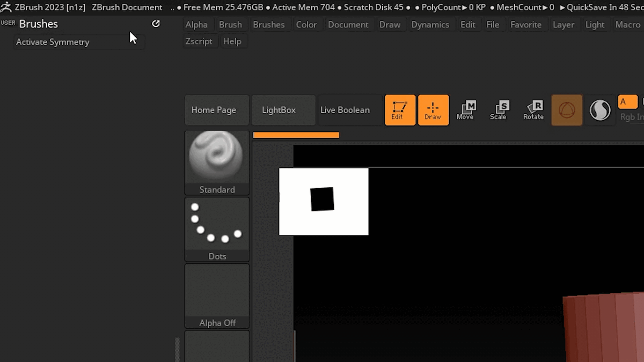Screen dimensions: 644x362
Task: Click the orange progress bar above canvas
Action: click(296, 135)
